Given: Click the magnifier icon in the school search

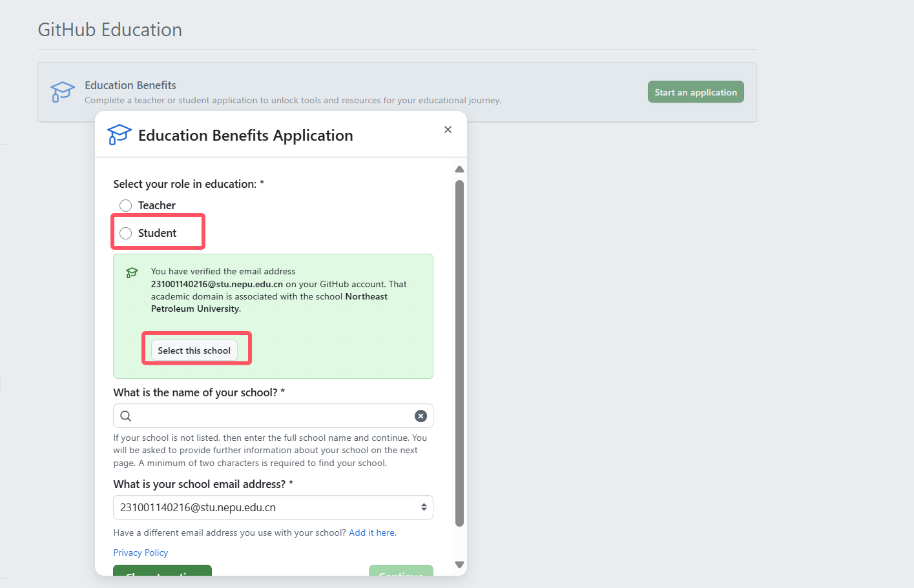Looking at the screenshot, I should (126, 416).
